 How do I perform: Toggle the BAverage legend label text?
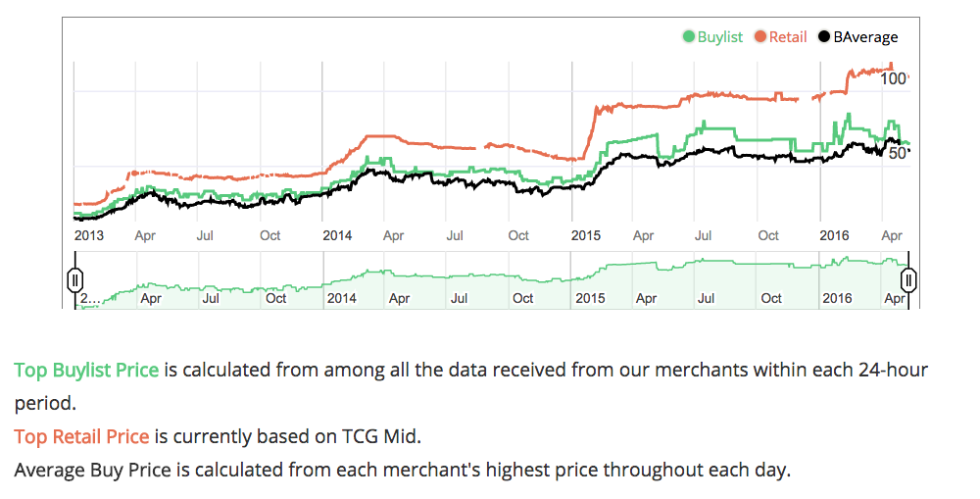pyautogui.click(x=865, y=37)
